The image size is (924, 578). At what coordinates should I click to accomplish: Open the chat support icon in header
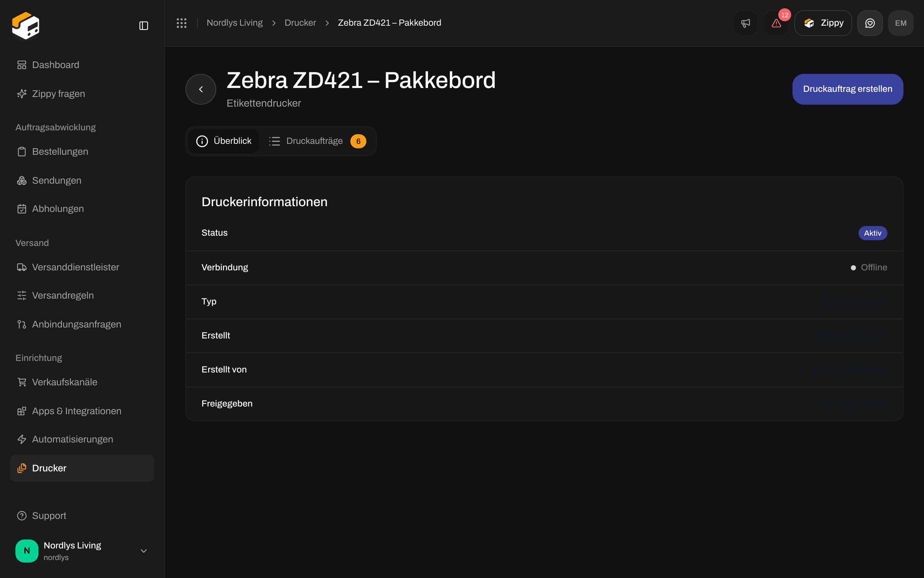point(870,23)
